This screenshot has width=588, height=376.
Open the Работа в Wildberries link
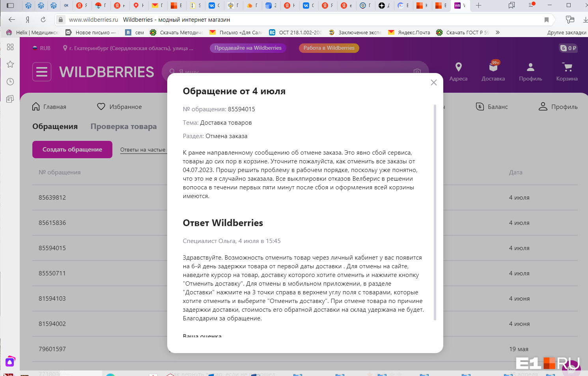click(x=329, y=48)
